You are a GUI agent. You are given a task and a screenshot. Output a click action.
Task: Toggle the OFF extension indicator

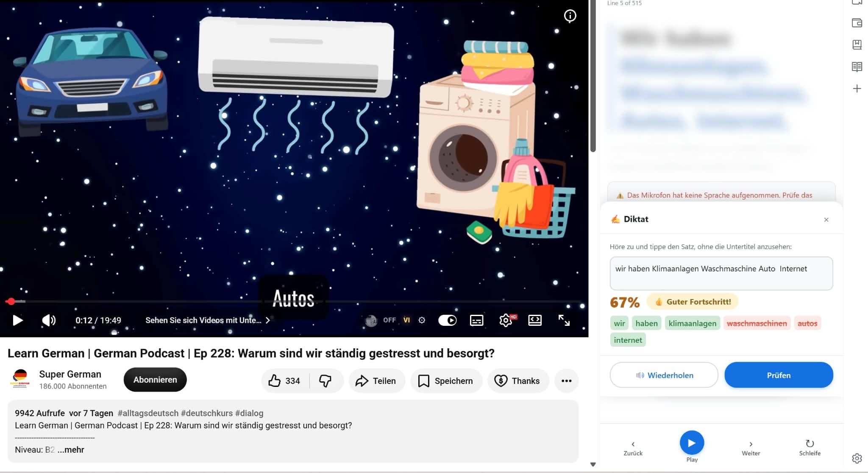389,320
